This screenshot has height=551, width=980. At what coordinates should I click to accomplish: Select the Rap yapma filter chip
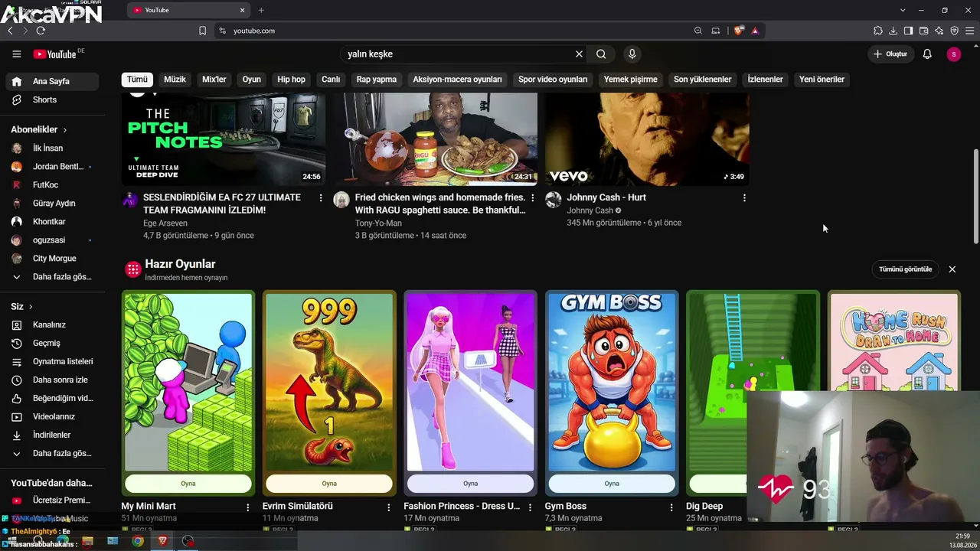pyautogui.click(x=377, y=80)
